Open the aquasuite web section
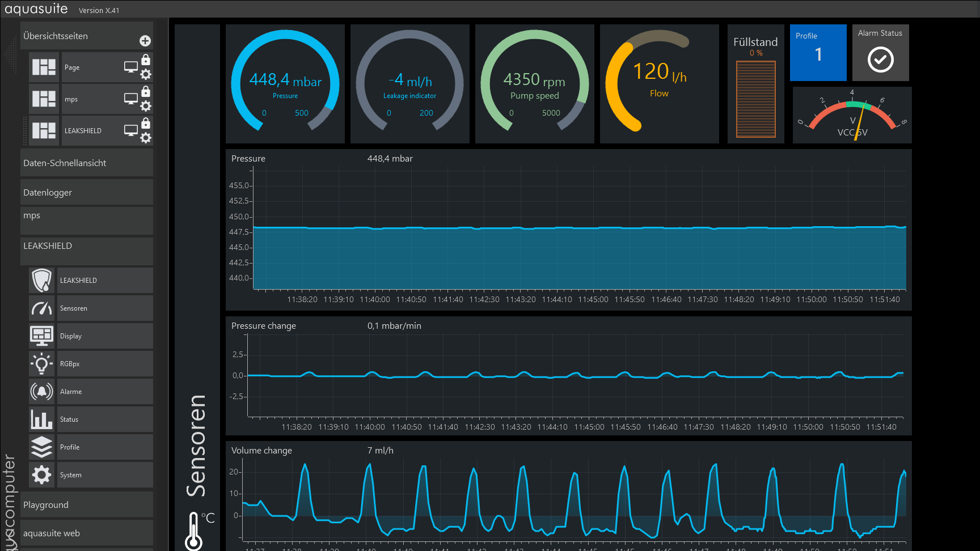Viewport: 980px width, 551px height. point(86,533)
